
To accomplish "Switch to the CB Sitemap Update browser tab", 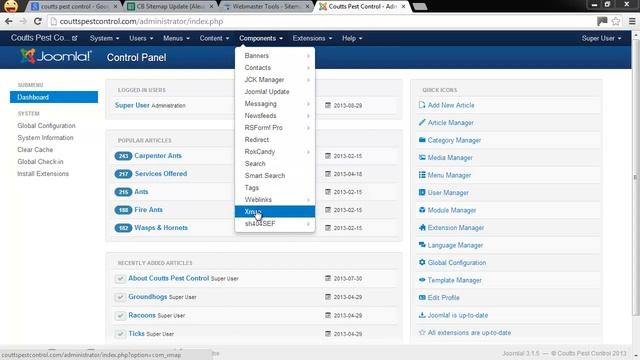I will click(170, 7).
